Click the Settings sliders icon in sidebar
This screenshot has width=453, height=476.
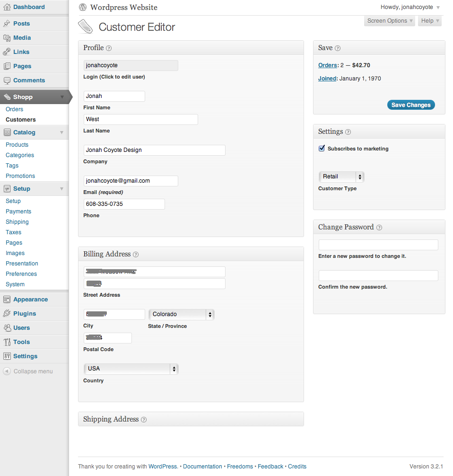[7, 356]
